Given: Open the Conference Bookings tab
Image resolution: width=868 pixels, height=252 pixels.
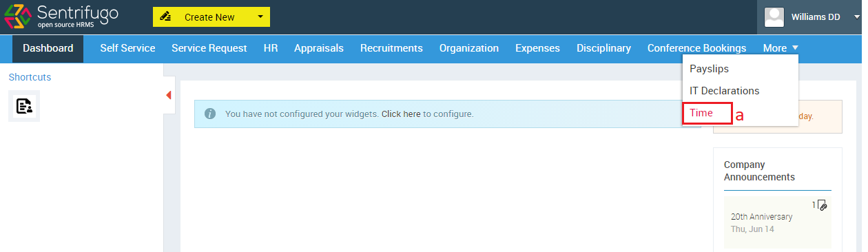Looking at the screenshot, I should [696, 48].
